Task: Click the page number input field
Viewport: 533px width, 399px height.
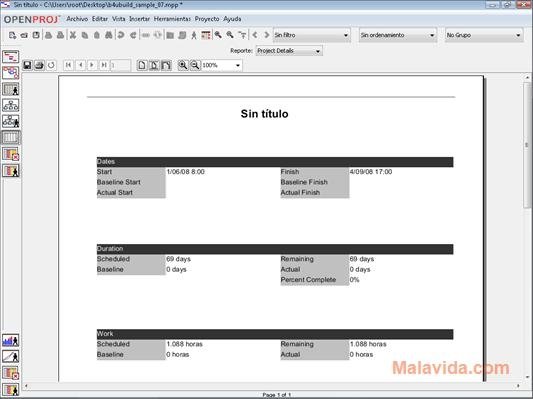Action: coord(120,65)
